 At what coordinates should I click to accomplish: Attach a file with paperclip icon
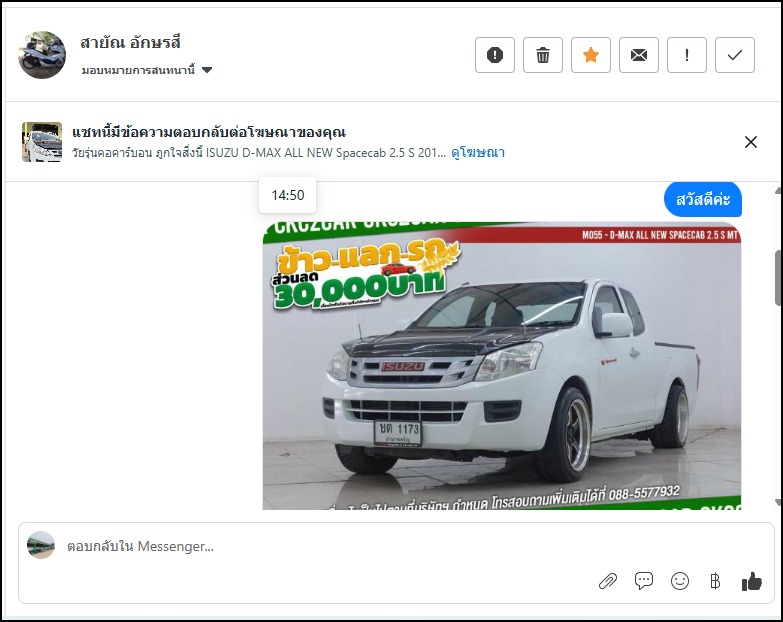608,581
